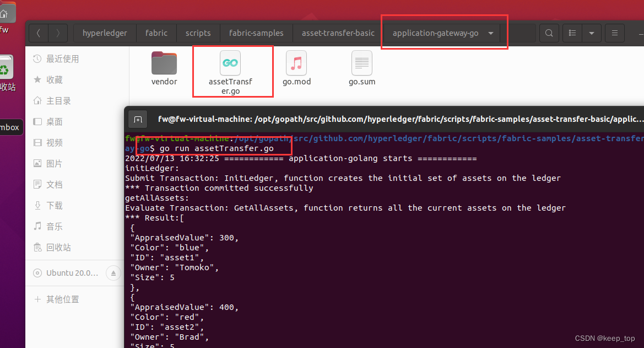The width and height of the screenshot is (644, 348).
Task: Click '"Owner": "Tomoko"' terminal line
Action: (175, 267)
